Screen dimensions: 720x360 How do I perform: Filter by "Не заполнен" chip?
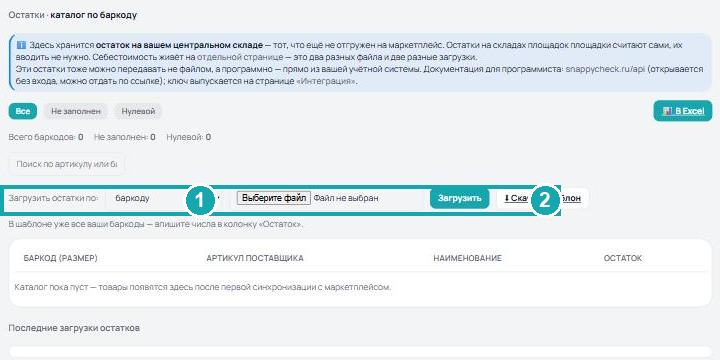click(x=76, y=111)
